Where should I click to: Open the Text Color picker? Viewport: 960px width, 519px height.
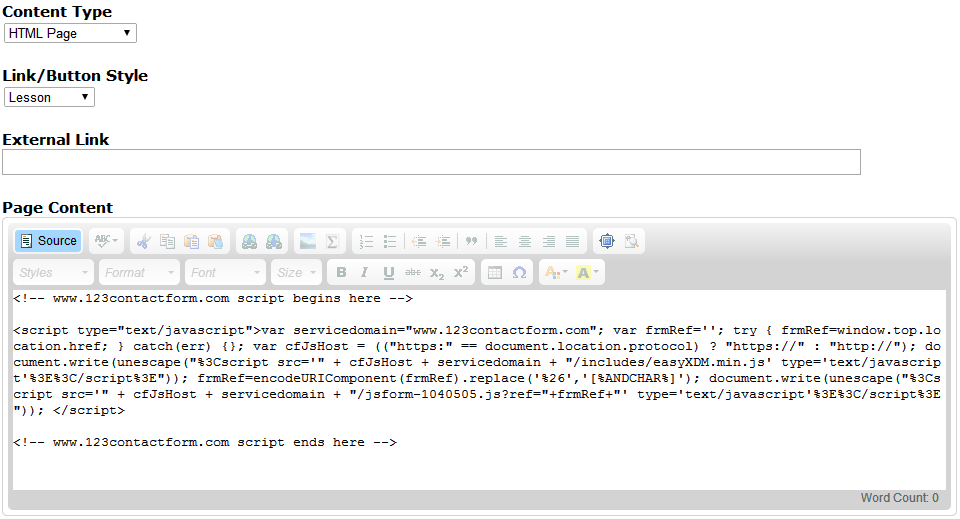click(x=556, y=272)
